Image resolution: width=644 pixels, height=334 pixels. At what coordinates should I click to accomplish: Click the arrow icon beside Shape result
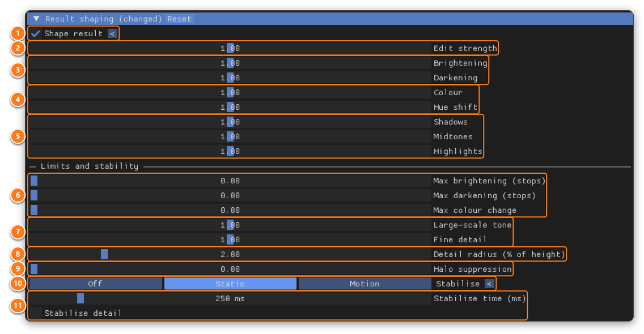(x=112, y=33)
